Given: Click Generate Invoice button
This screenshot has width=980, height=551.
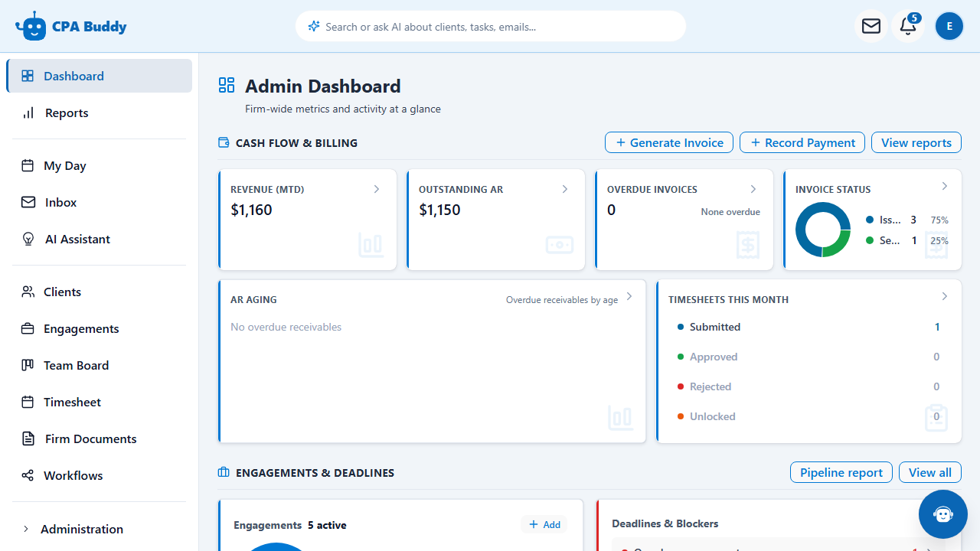Looking at the screenshot, I should coord(669,142).
